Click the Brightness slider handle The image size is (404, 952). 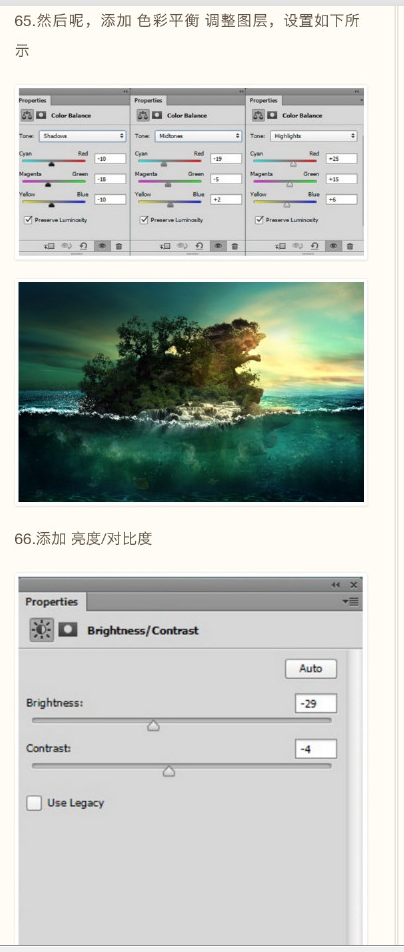(x=153, y=725)
